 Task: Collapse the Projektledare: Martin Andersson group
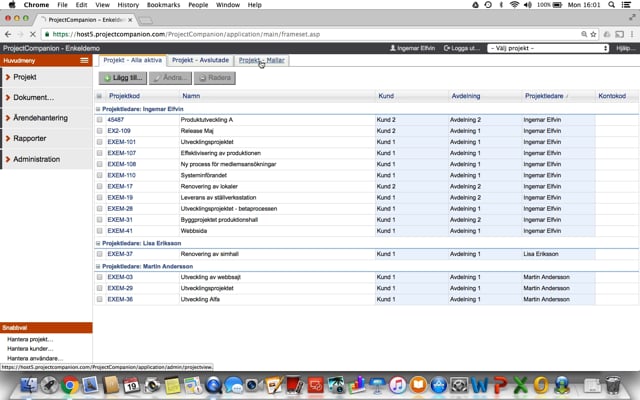pos(98,267)
